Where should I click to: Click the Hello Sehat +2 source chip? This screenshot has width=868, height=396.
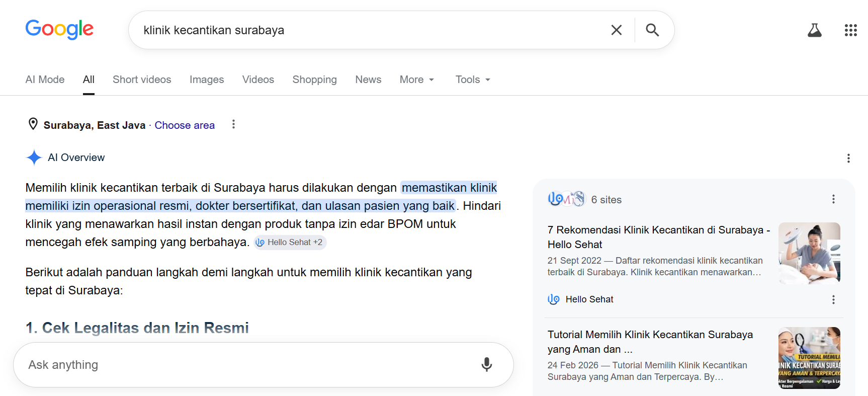point(290,243)
